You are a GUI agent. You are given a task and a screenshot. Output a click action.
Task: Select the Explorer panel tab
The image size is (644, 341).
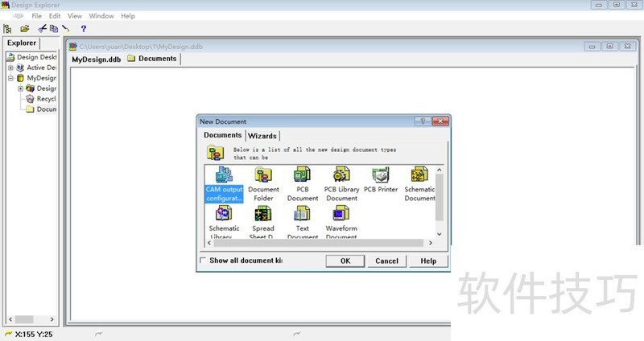[x=22, y=43]
